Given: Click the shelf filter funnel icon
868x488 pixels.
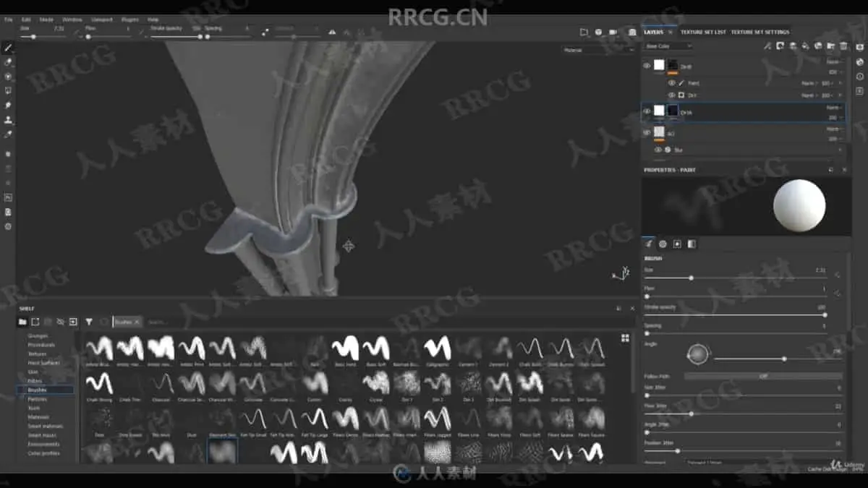Looking at the screenshot, I should (x=89, y=322).
